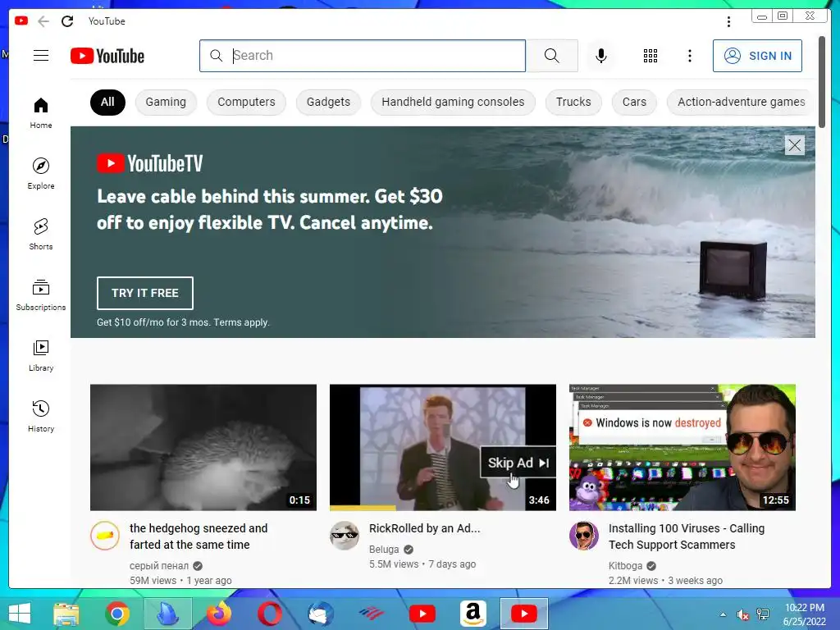Image resolution: width=840 pixels, height=630 pixels.
Task: Select the Computers filter chip
Action: [x=246, y=103]
